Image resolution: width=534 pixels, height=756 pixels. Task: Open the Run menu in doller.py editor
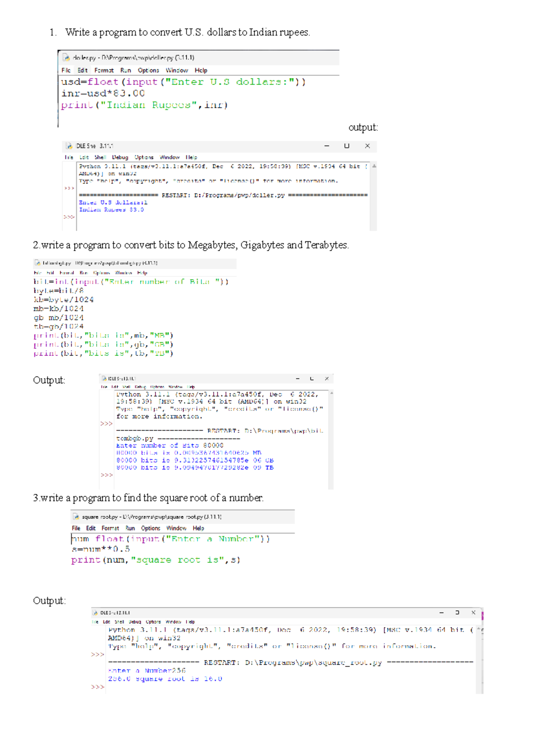click(x=125, y=70)
